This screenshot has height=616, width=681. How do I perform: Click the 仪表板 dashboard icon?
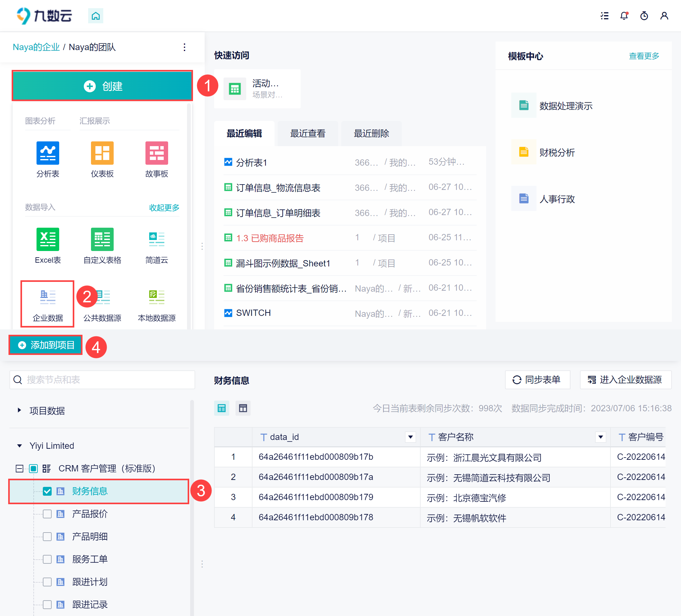click(102, 153)
